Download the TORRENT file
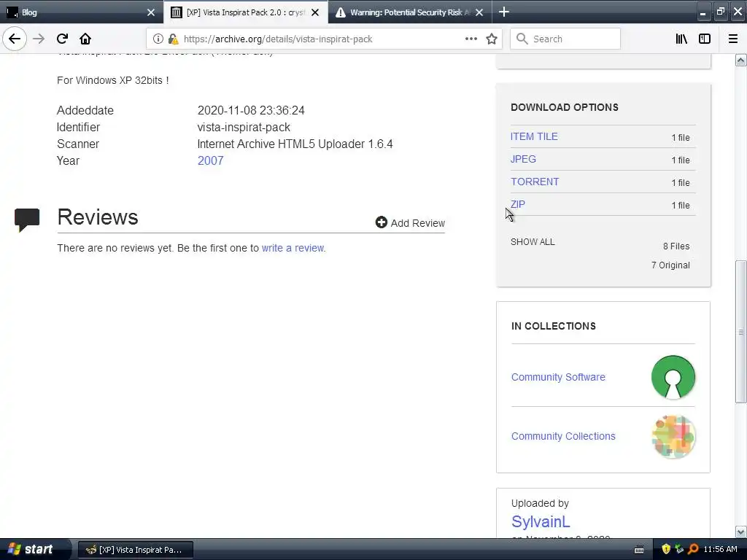 pos(535,182)
